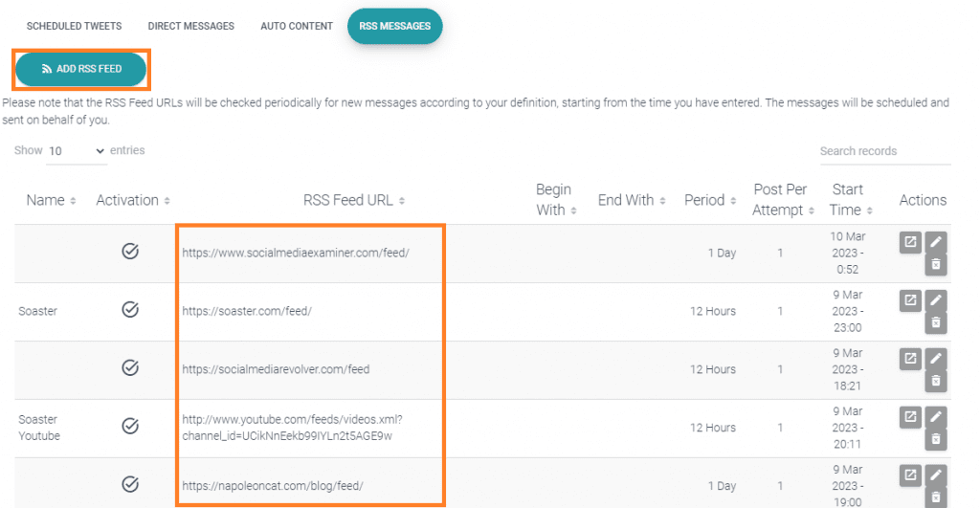Delete the napoleoncat blog feed entry
The width and height of the screenshot is (980, 508).
click(x=936, y=497)
